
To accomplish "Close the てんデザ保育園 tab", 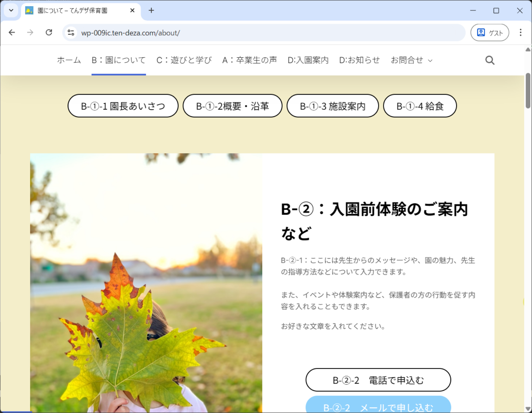I will (132, 10).
